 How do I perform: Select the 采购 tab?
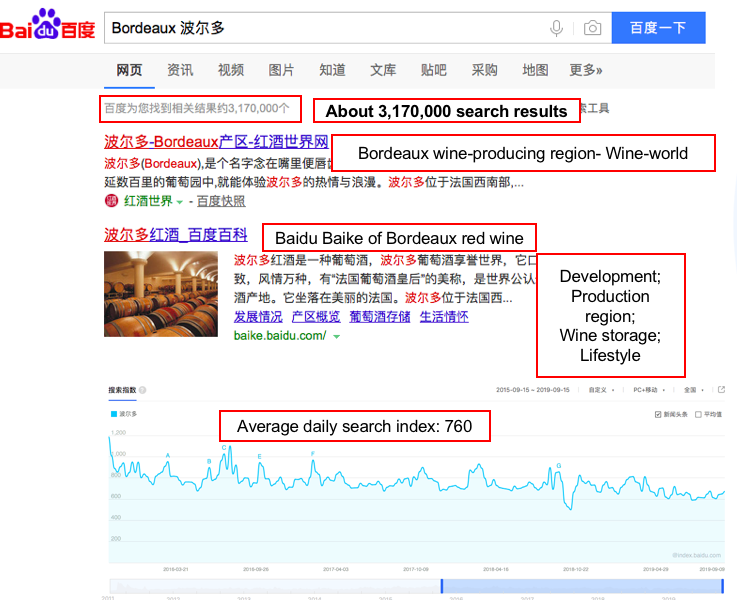pos(484,70)
